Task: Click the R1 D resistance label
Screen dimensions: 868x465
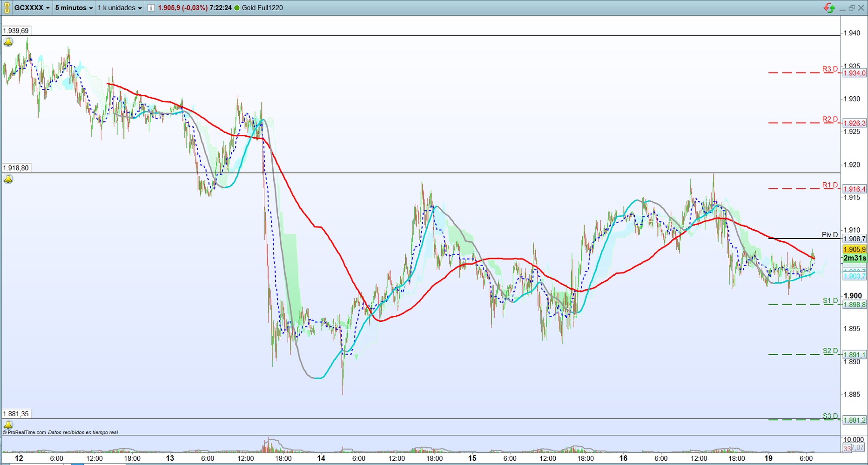Action: coord(830,185)
